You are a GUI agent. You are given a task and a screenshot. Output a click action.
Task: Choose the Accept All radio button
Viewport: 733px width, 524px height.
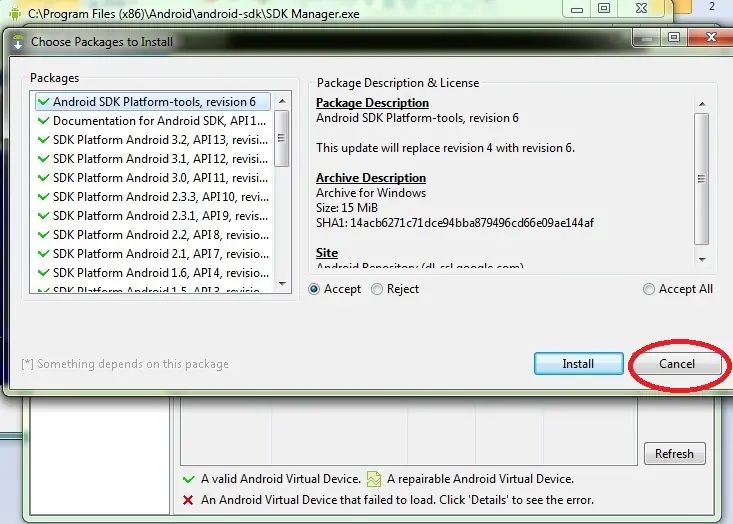pyautogui.click(x=648, y=289)
